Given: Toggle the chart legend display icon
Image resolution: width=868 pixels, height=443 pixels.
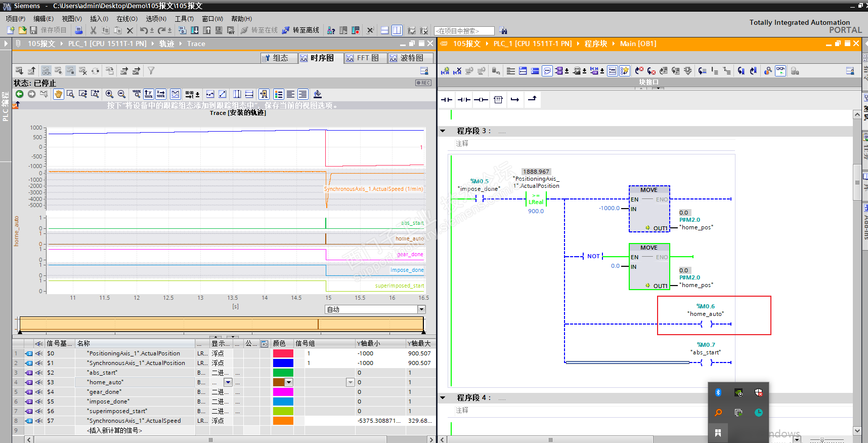Looking at the screenshot, I should pos(279,94).
